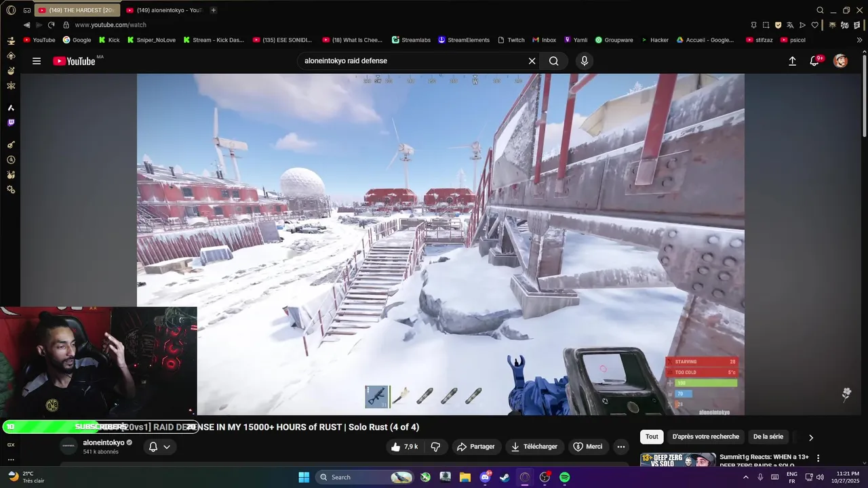Viewport: 868px width, 488px height.
Task: Open the workspaces tab islands icon
Action: click(x=26, y=10)
